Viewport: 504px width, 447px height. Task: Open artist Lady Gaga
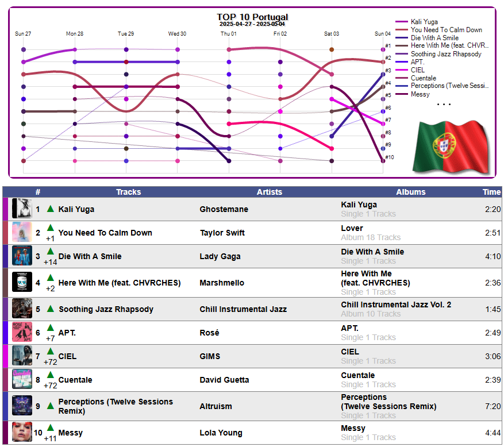[220, 256]
